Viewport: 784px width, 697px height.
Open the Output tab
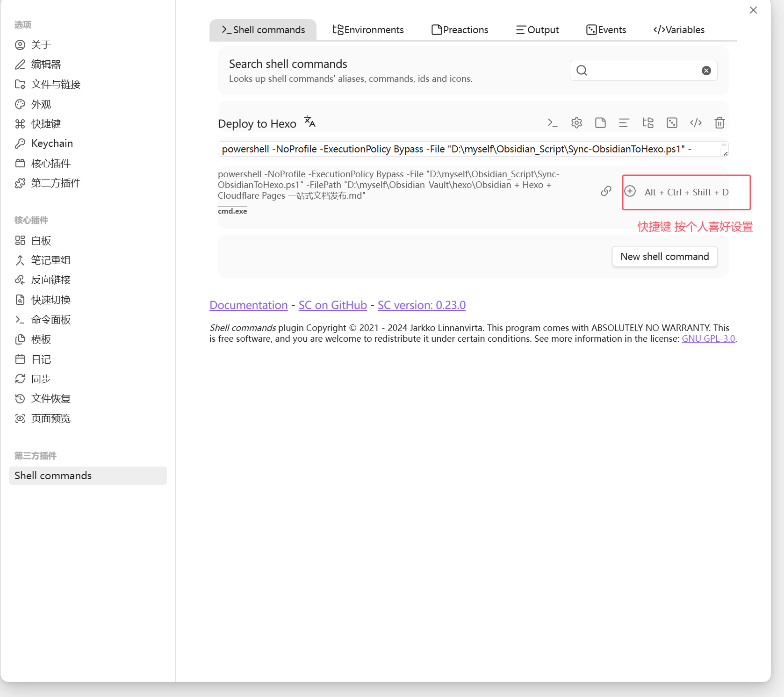[537, 30]
